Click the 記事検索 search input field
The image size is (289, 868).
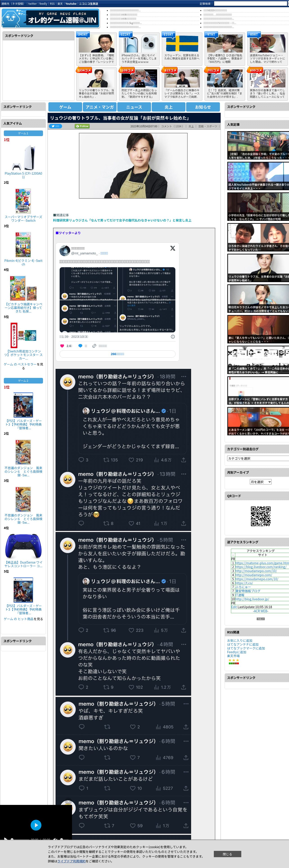(x=250, y=4)
